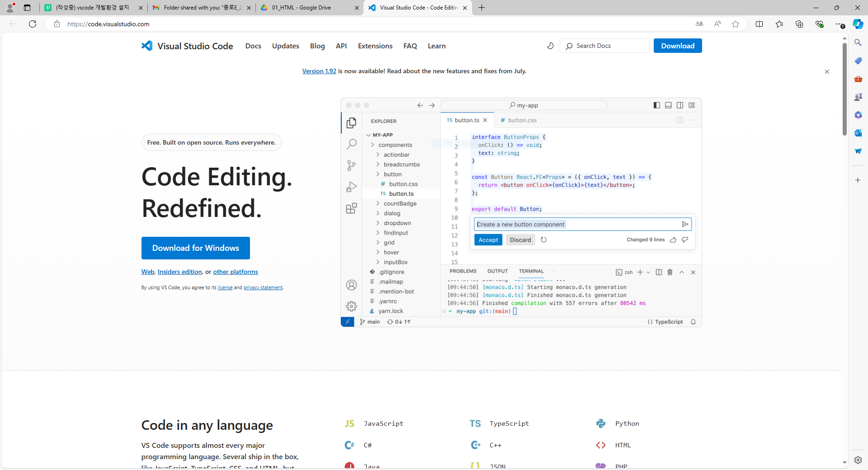Click the C# language icon

pyautogui.click(x=349, y=445)
